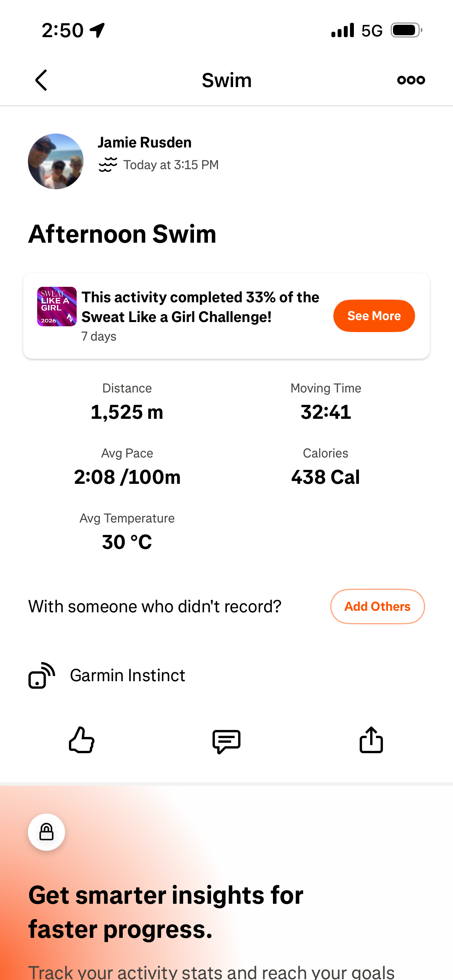The image size is (453, 980).
Task: Open the challenge completion message text
Action: point(200,307)
